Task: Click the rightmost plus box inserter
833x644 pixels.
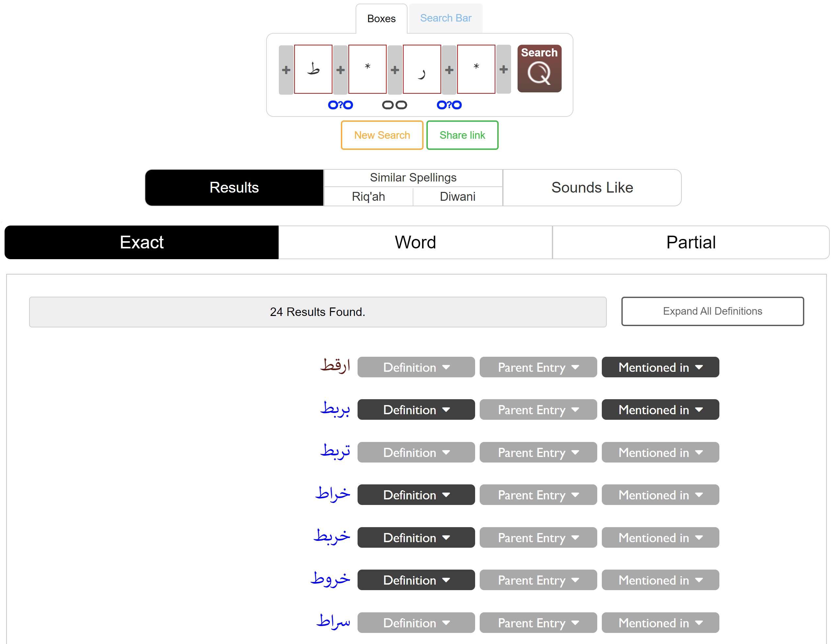Action: click(503, 70)
